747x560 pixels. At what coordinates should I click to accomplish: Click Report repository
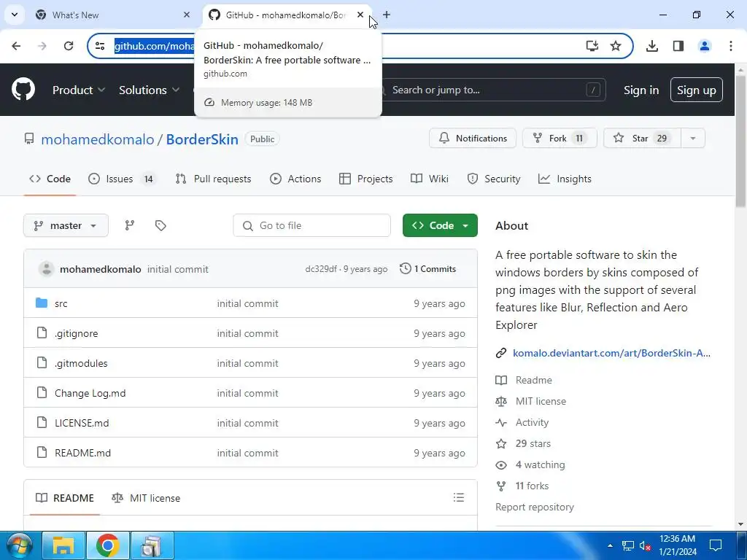click(x=535, y=507)
